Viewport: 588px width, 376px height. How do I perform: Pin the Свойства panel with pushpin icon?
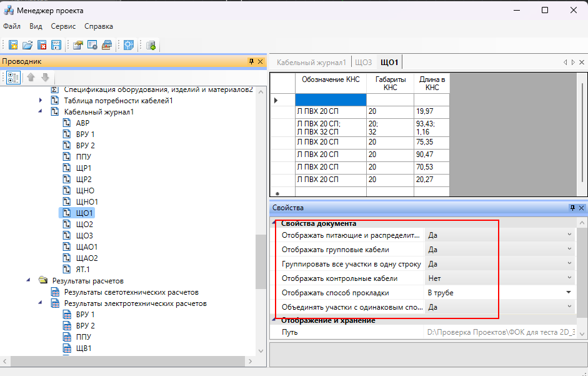tap(572, 208)
